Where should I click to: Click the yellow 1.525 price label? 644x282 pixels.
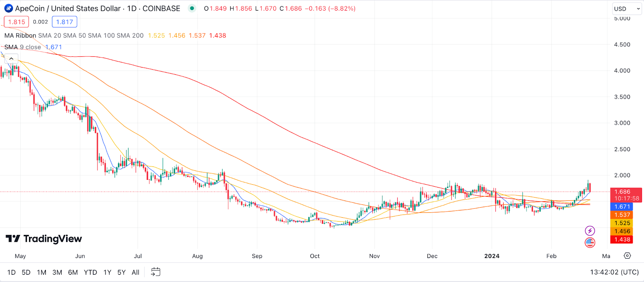click(x=622, y=223)
